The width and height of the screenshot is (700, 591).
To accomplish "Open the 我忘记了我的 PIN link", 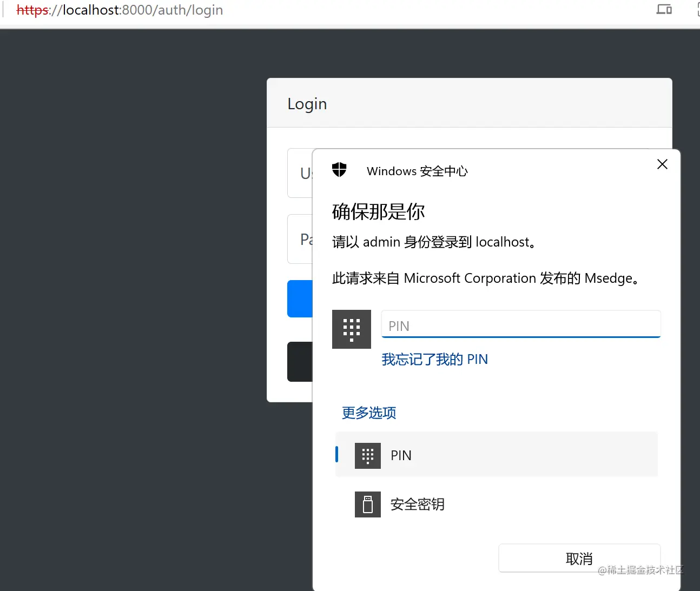I will coord(435,359).
